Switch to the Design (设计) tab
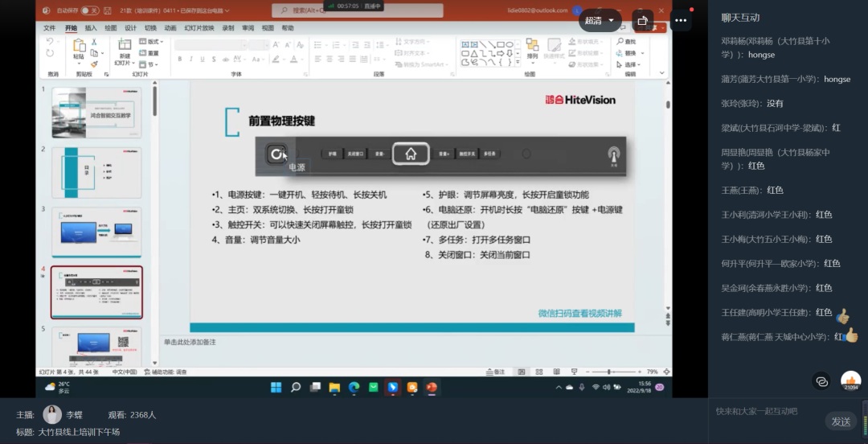 point(131,28)
